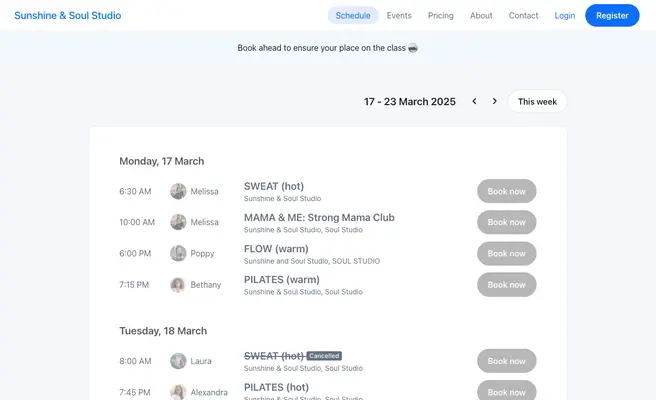
Task: Click instructor name Poppy
Action: point(202,254)
